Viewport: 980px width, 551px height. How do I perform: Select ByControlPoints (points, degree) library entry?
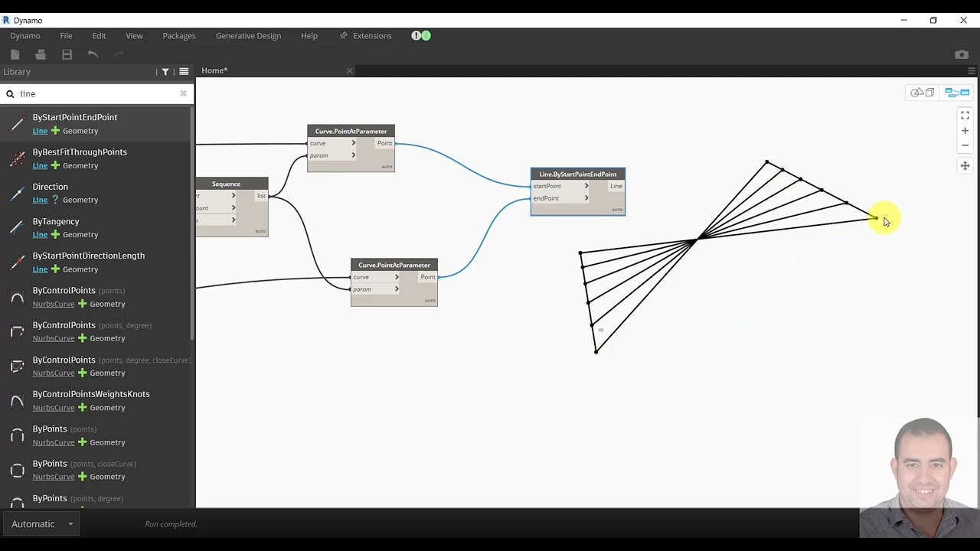96,331
